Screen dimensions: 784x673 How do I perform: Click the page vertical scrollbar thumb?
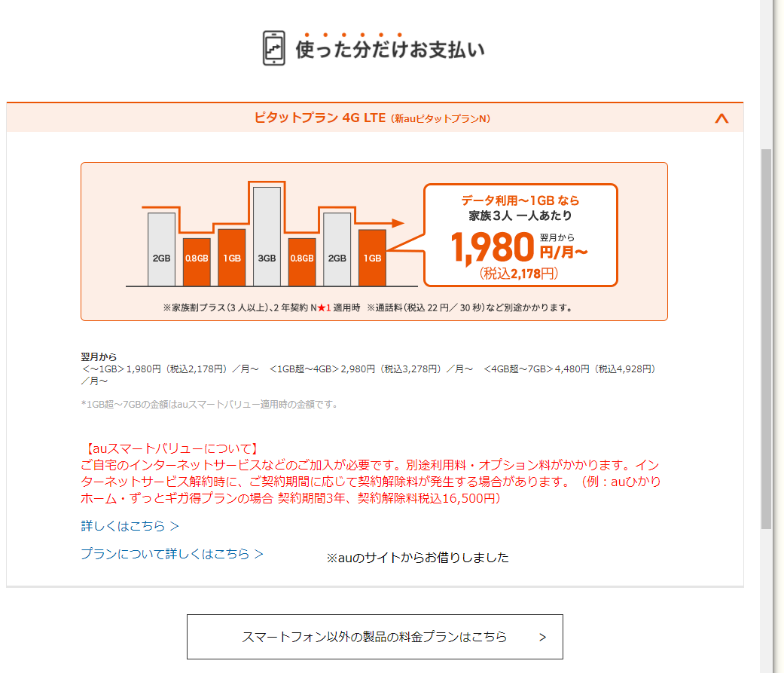(766, 338)
